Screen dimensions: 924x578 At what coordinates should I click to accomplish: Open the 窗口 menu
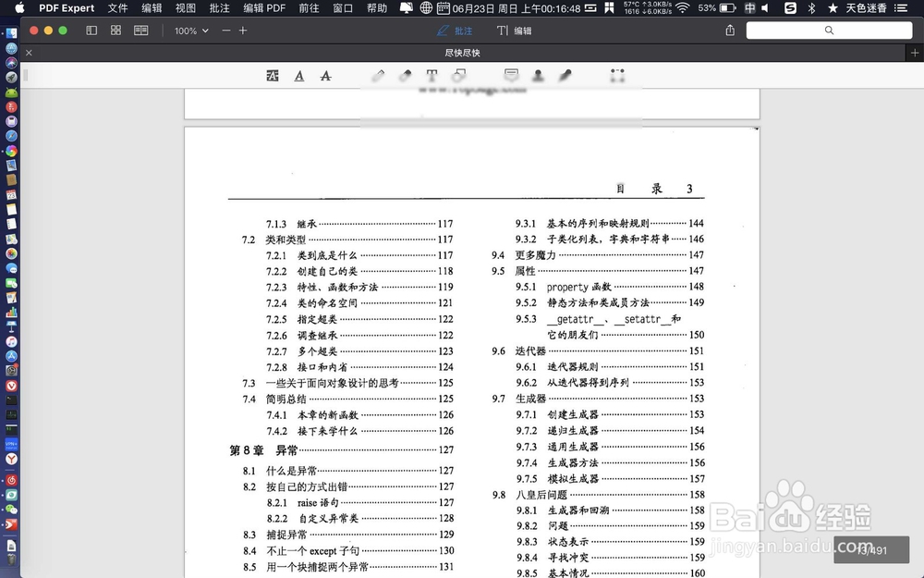[343, 7]
